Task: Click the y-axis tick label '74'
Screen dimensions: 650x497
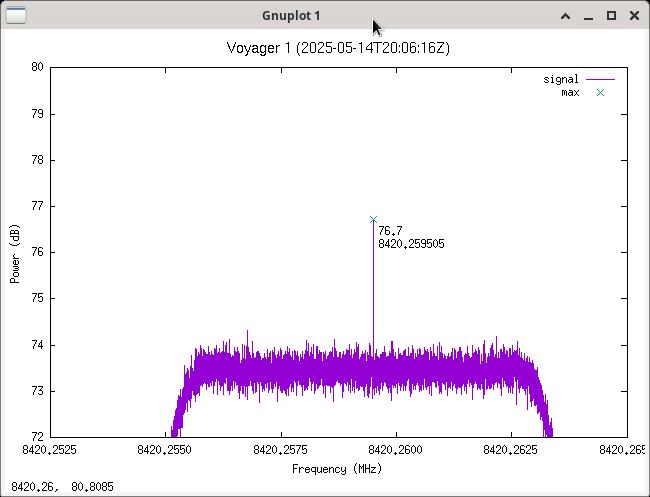Action: [x=37, y=345]
